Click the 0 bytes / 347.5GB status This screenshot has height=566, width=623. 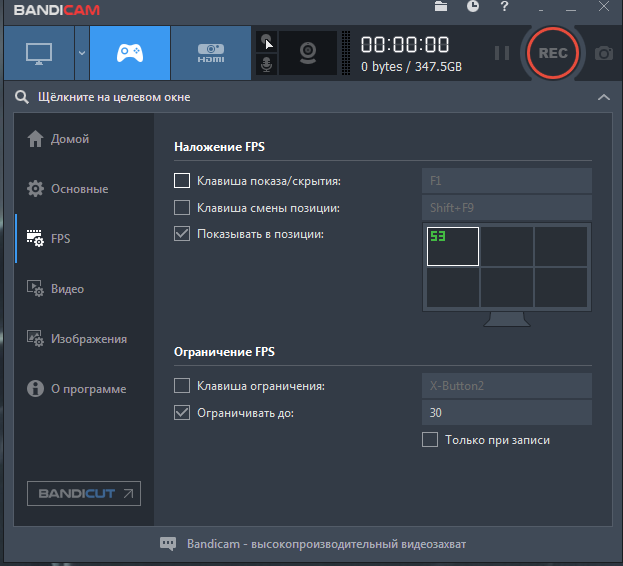pos(411,67)
